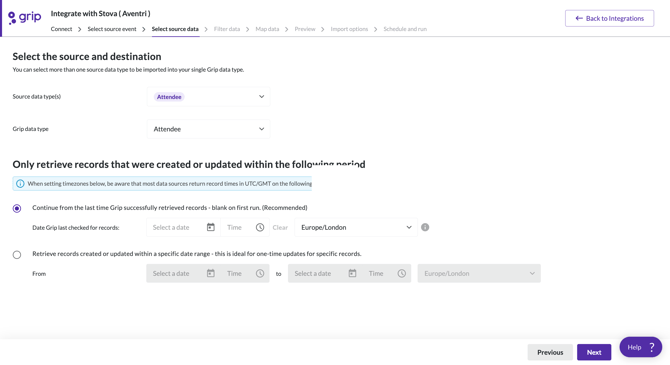Click the Previous button
Screen dimensions: 670x365
550,352
